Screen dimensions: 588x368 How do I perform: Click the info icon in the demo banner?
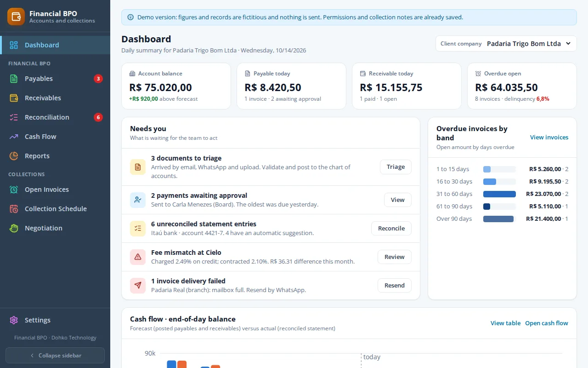click(130, 17)
